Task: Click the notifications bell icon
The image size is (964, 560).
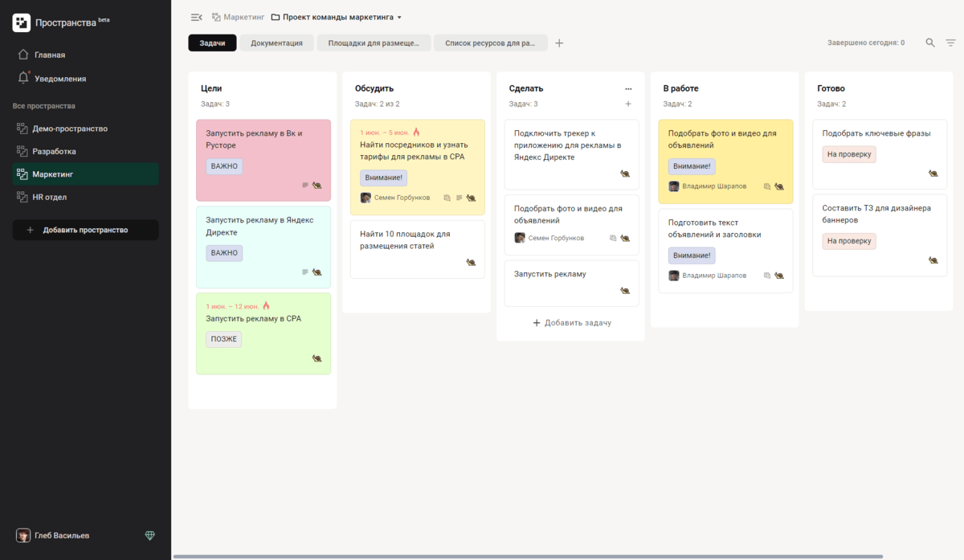Action: pos(23,78)
